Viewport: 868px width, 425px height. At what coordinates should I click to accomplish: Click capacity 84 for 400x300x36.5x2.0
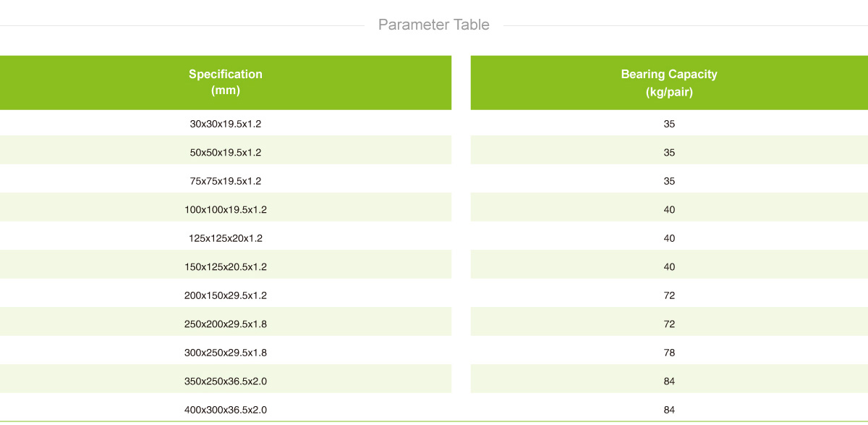tap(669, 410)
